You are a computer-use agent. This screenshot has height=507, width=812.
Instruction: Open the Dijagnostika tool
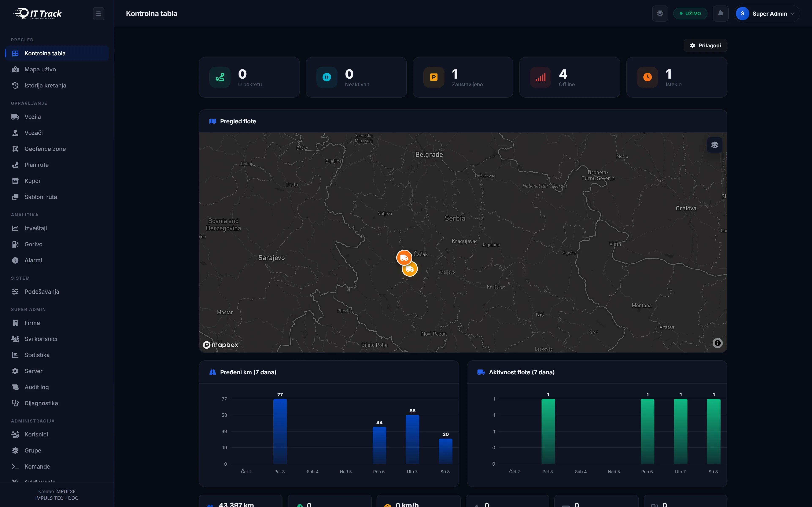[x=41, y=403]
